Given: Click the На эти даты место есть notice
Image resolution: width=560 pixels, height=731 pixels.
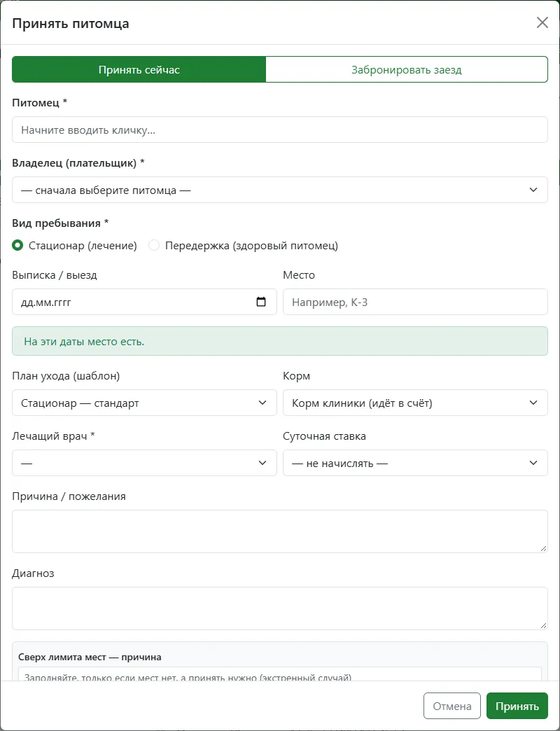Looking at the screenshot, I should pos(279,341).
